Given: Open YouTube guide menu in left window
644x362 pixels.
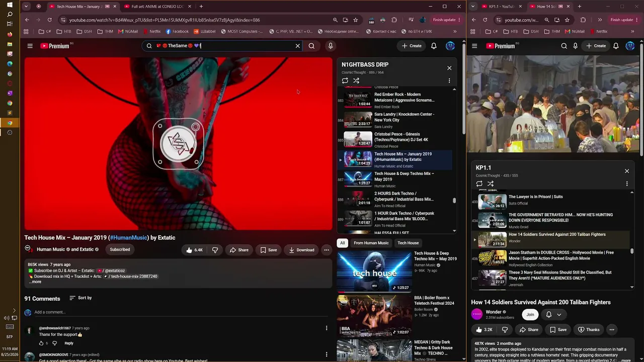Looking at the screenshot, I should click(x=30, y=46).
